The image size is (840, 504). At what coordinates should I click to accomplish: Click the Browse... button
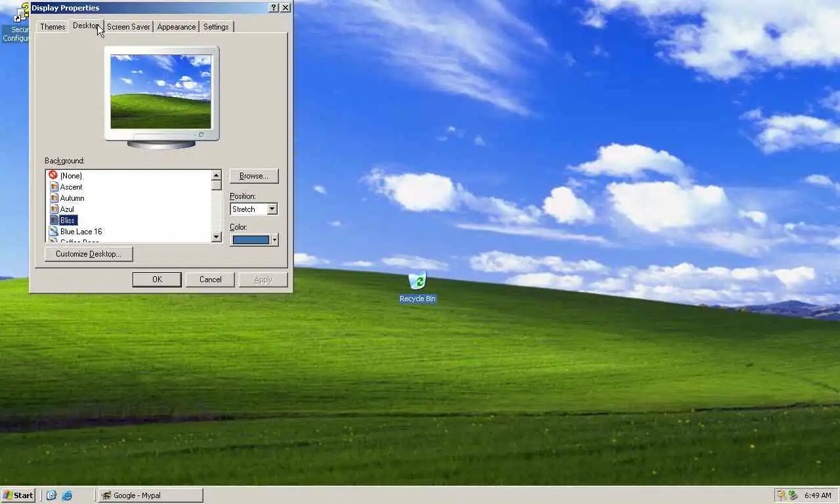pos(254,176)
